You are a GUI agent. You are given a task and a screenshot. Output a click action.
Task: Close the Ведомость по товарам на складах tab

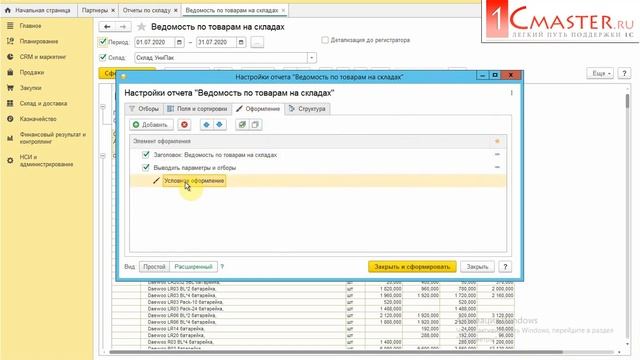pyautogui.click(x=283, y=10)
